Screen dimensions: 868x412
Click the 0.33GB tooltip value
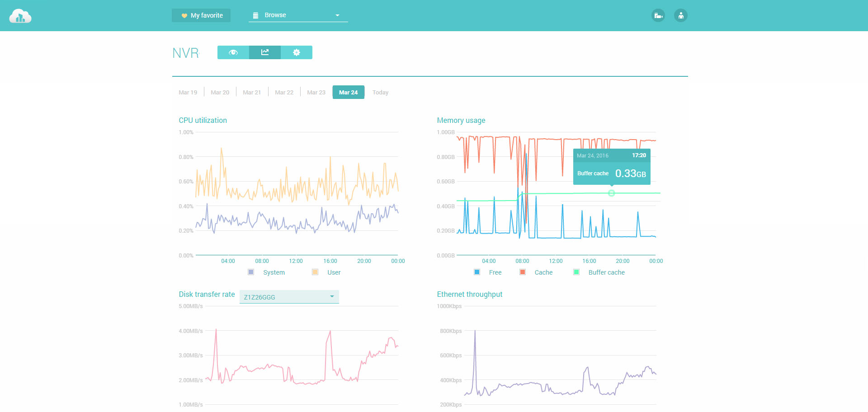pyautogui.click(x=631, y=173)
